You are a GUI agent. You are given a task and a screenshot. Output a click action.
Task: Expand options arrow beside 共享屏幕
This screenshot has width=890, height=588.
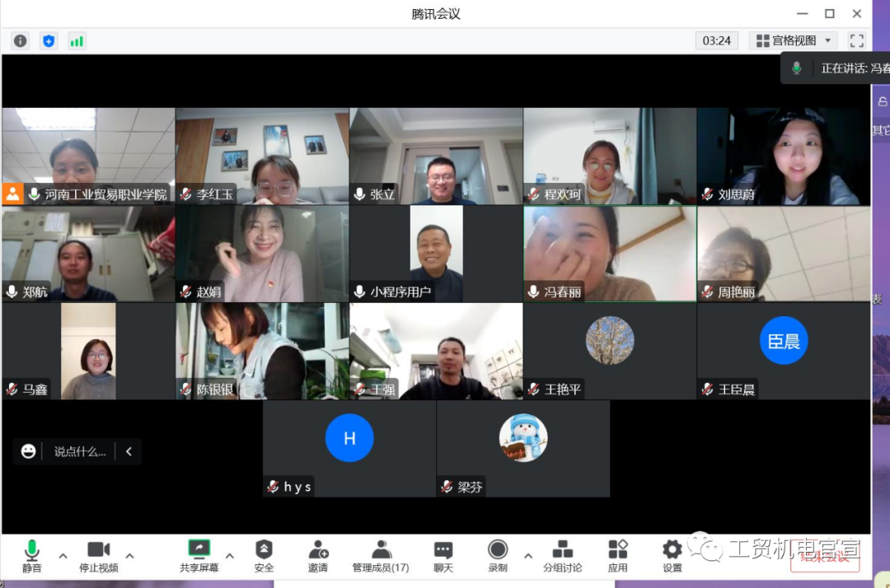point(229,555)
